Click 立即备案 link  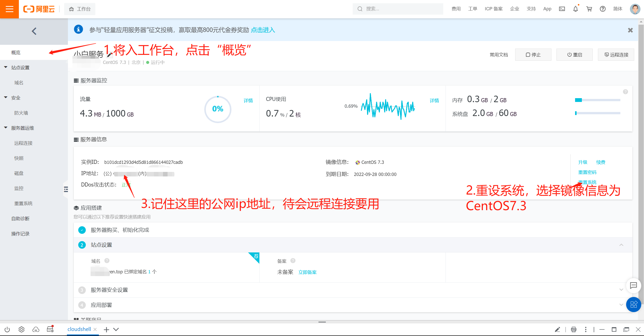click(307, 272)
